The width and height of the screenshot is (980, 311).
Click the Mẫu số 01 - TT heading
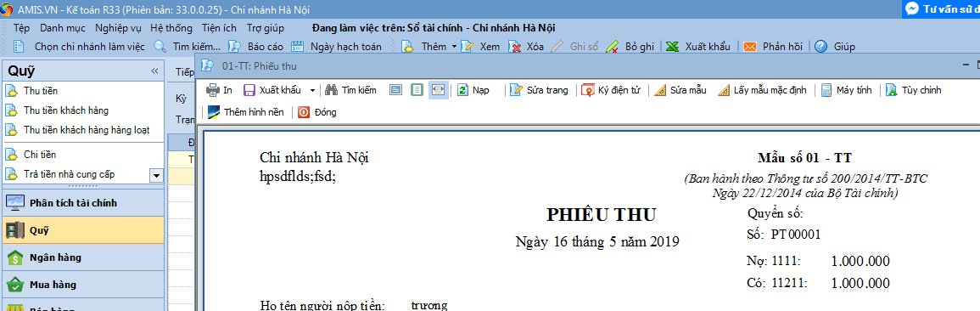pos(805,157)
